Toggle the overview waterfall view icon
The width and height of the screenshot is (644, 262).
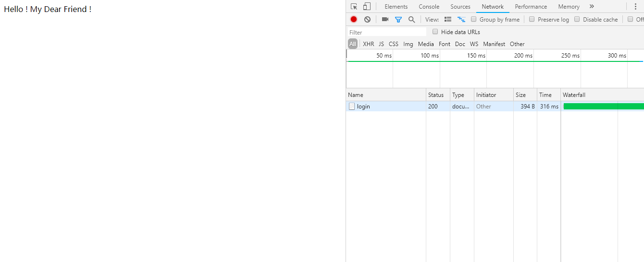461,19
